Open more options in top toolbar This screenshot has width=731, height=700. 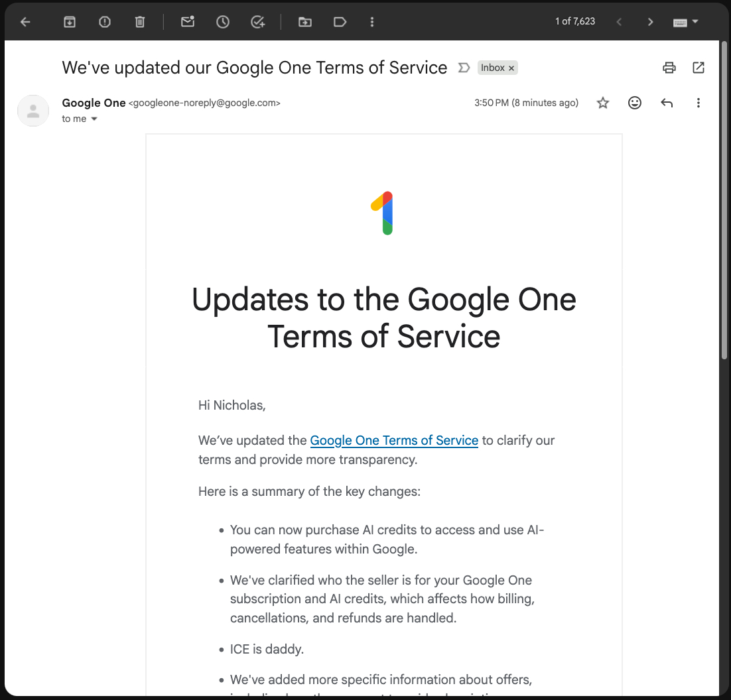tap(372, 22)
